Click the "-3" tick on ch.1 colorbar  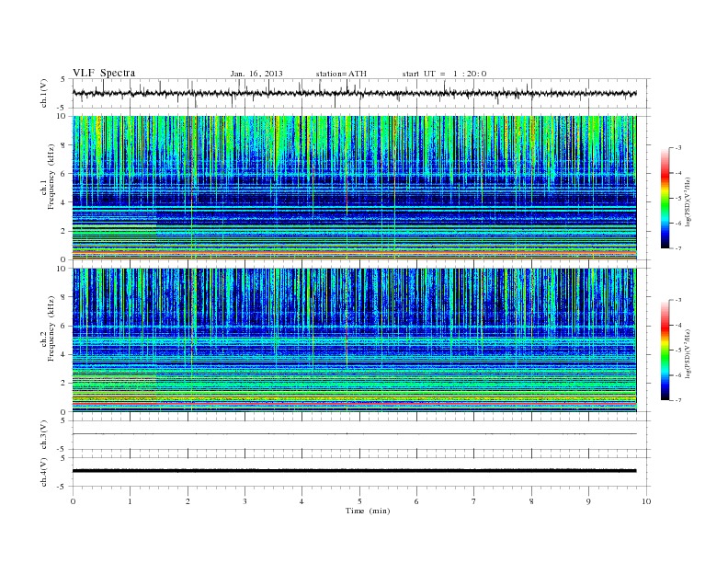point(678,148)
